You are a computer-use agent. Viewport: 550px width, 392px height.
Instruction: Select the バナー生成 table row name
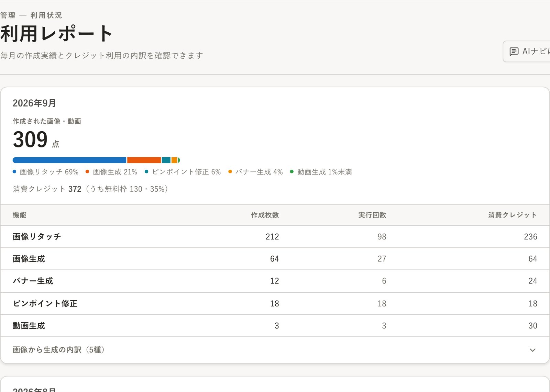click(33, 281)
